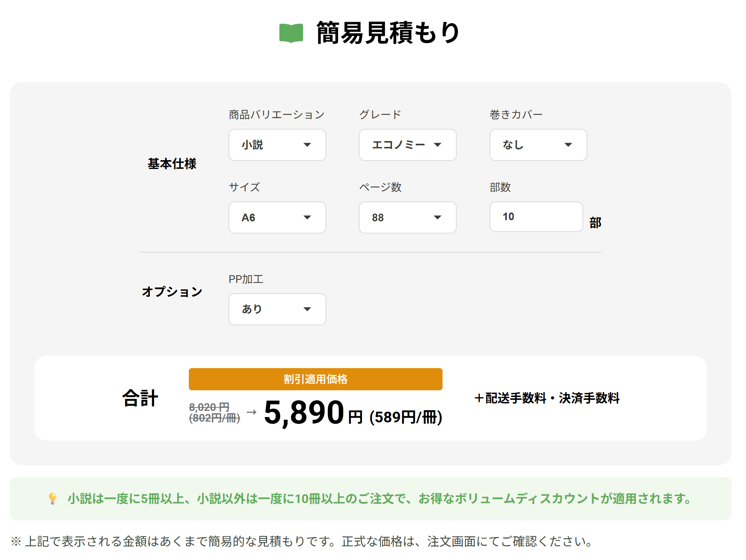The image size is (746, 560).
Task: Click the discounted price 5,890円
Action: [306, 414]
